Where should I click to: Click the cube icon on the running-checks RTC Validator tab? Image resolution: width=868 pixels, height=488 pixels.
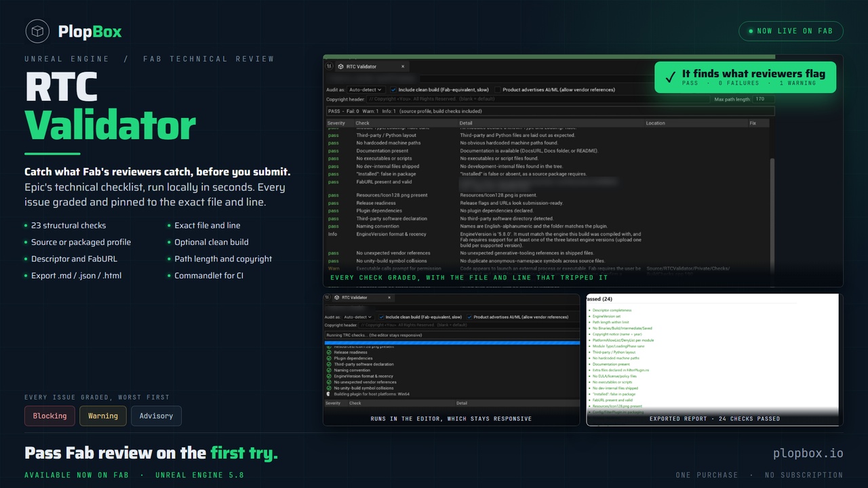[337, 298]
